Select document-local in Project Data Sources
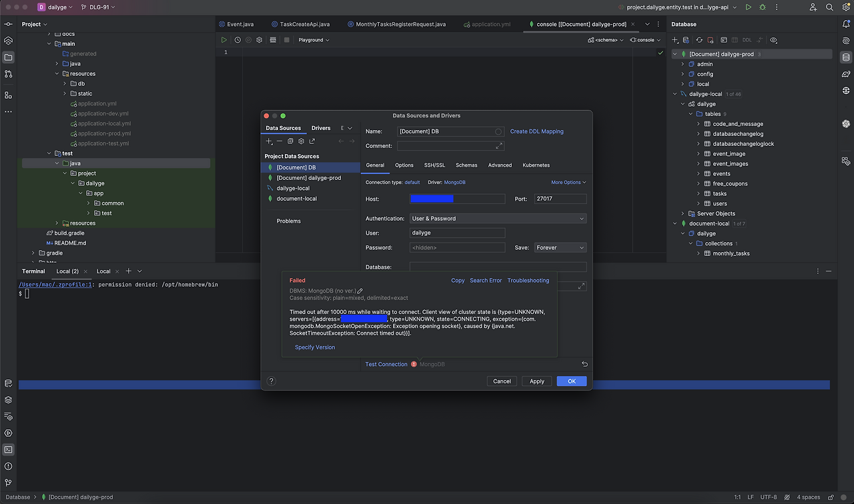854x504 pixels. point(296,199)
